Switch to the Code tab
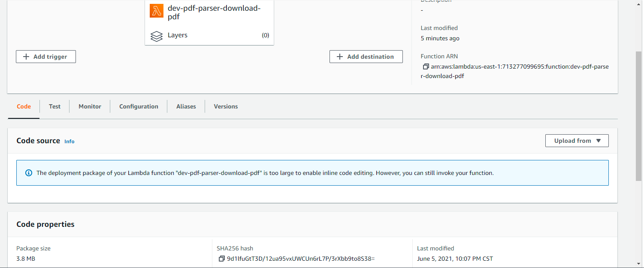 24,106
